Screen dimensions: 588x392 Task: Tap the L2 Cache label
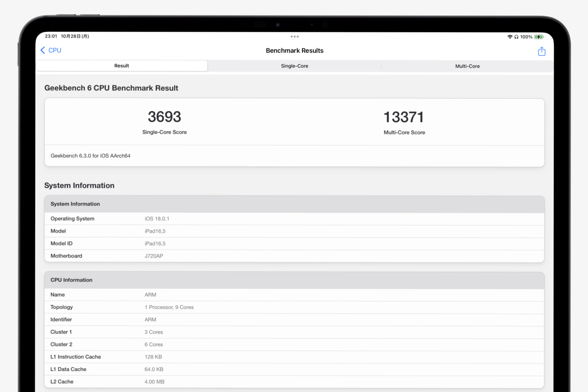[62, 382]
